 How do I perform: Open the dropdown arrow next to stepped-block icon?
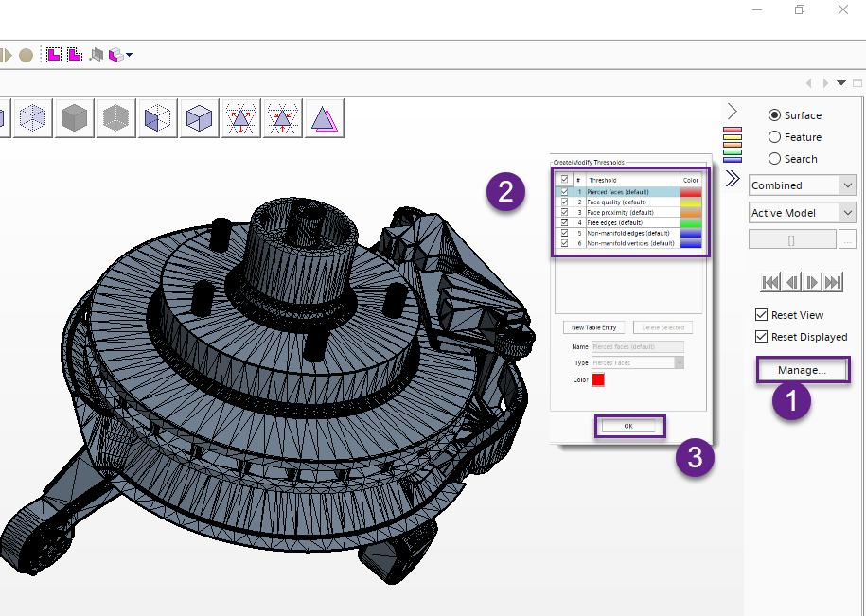click(130, 55)
